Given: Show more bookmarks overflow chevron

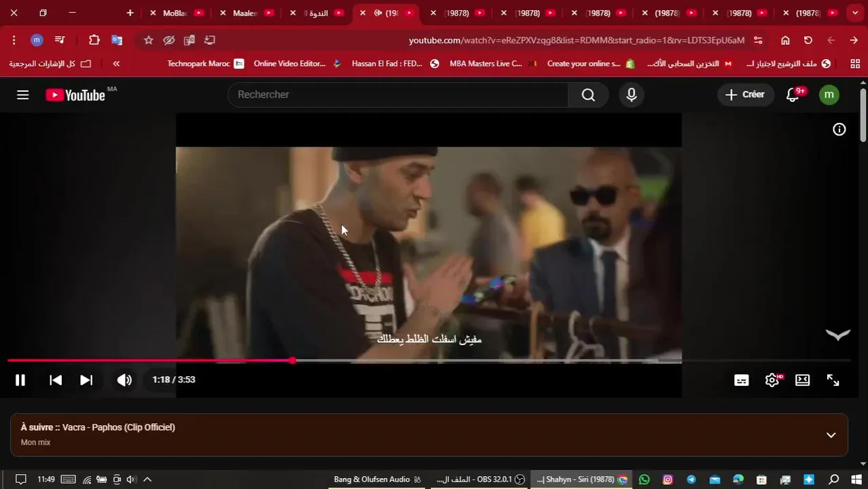Looking at the screenshot, I should click(x=116, y=64).
